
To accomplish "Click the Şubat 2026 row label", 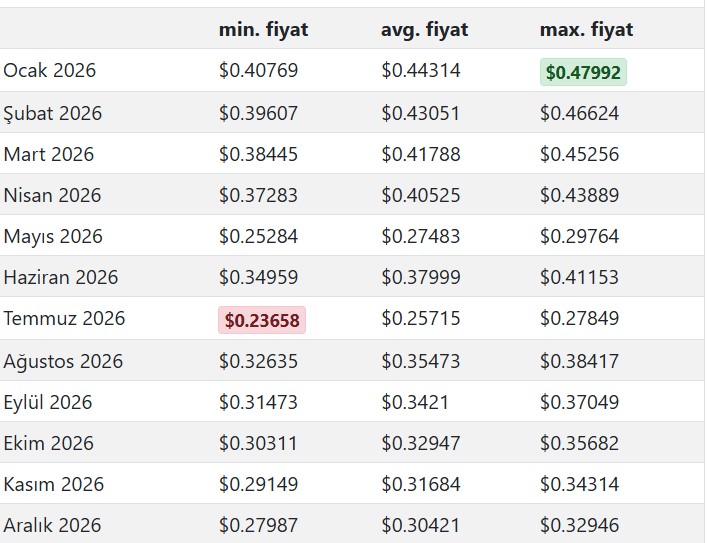I will pos(53,113).
